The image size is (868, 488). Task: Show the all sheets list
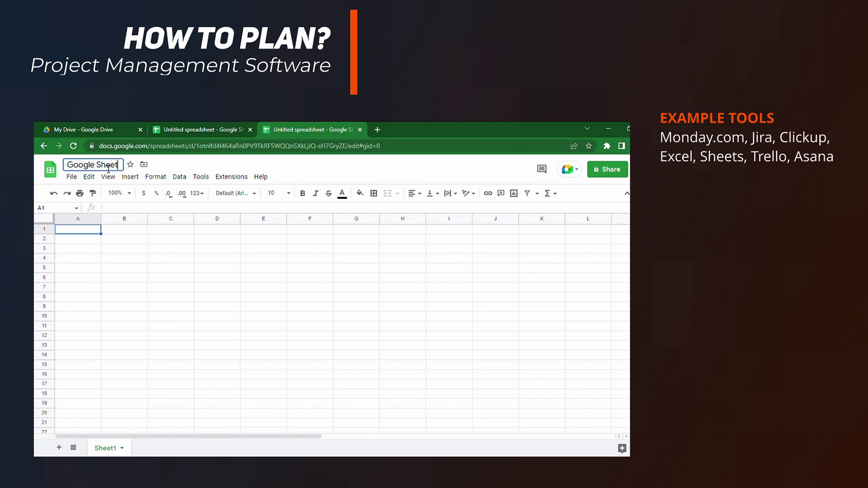pyautogui.click(x=73, y=448)
